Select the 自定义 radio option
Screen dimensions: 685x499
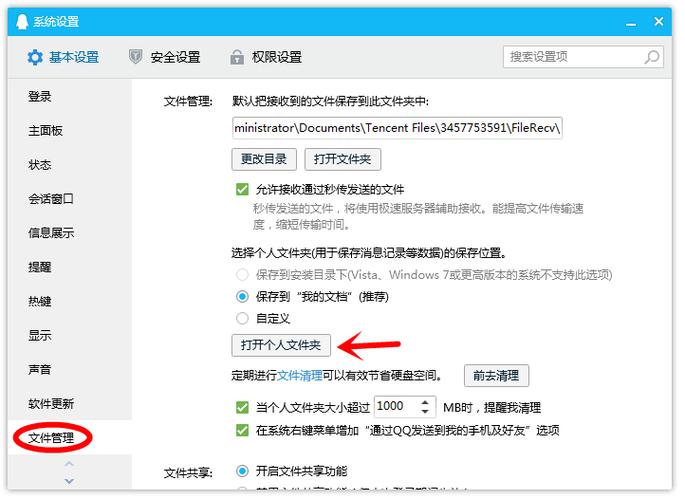click(242, 318)
